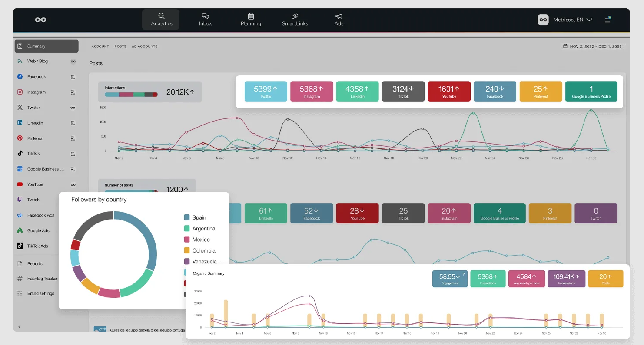Click the Twitch icon in sidebar
This screenshot has height=345, width=644.
tap(20, 200)
